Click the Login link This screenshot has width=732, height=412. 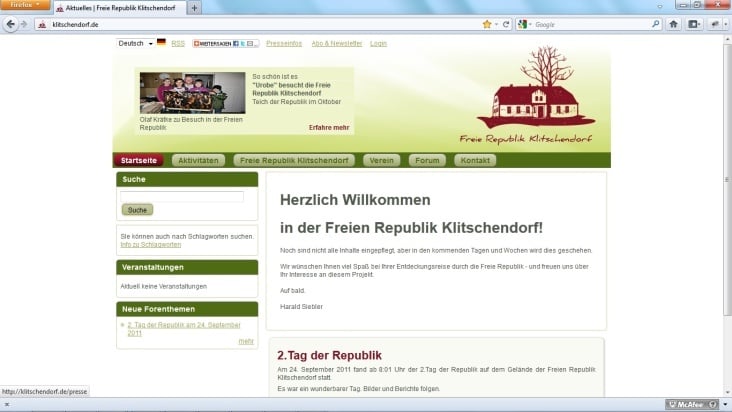[x=378, y=43]
